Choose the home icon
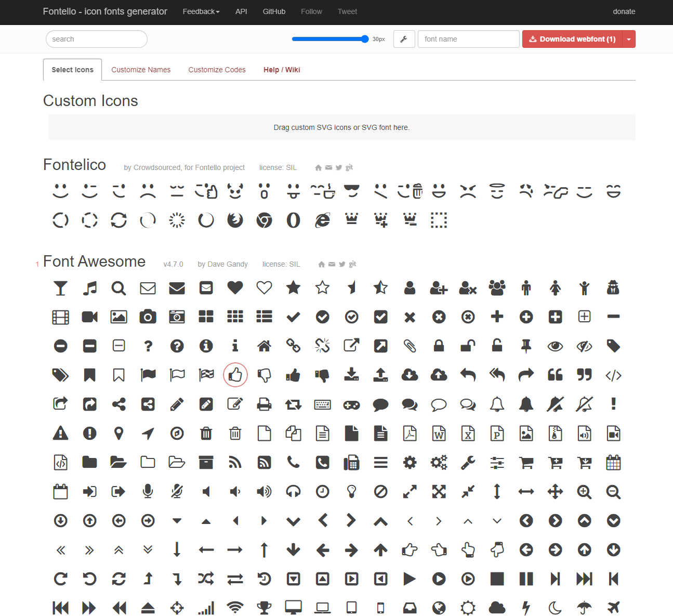 click(265, 346)
